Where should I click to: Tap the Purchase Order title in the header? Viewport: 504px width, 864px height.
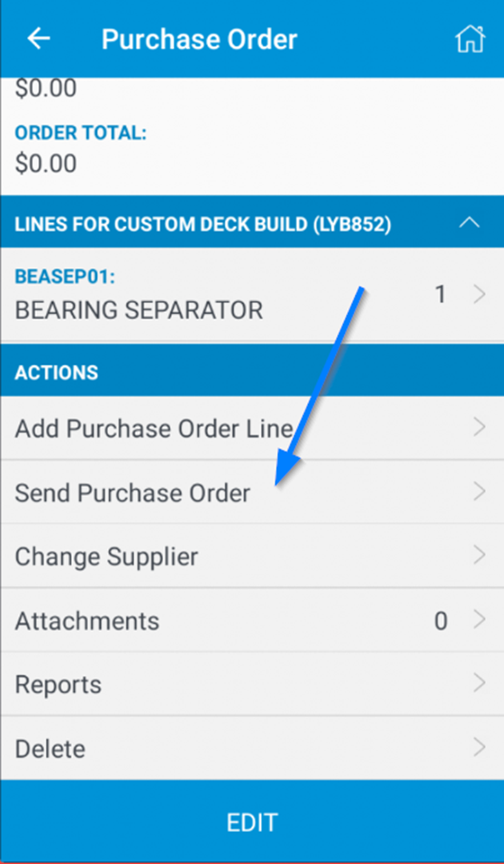pos(198,38)
